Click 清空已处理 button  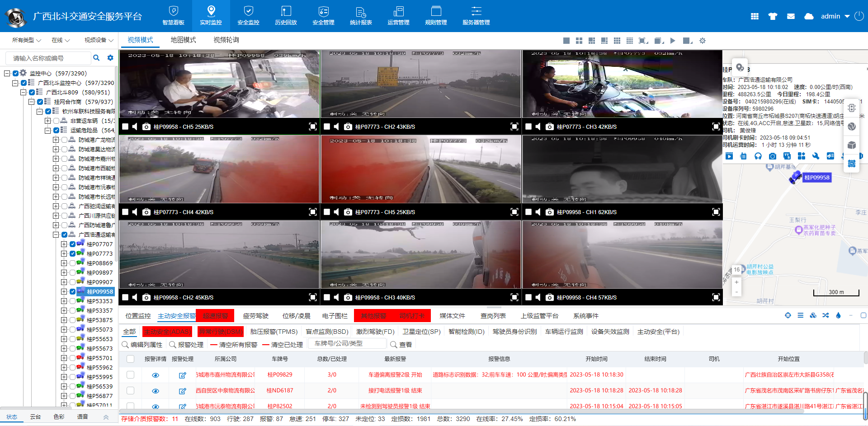click(283, 345)
